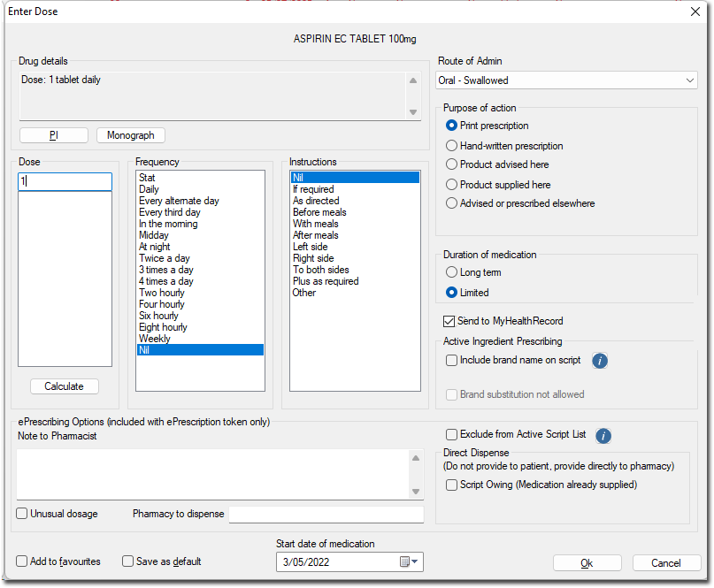Click info icon beside Include brand name
Image resolution: width=714 pixels, height=588 pixels.
[x=600, y=361]
